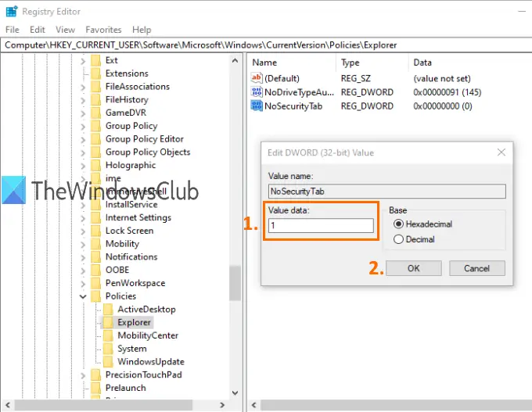Image resolution: width=532 pixels, height=412 pixels.
Task: Expand the Holographic key
Action: [83, 166]
